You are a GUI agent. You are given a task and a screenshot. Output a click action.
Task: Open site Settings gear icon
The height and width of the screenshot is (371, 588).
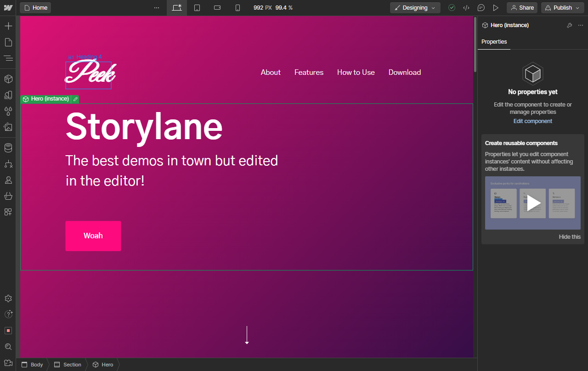(x=8, y=298)
